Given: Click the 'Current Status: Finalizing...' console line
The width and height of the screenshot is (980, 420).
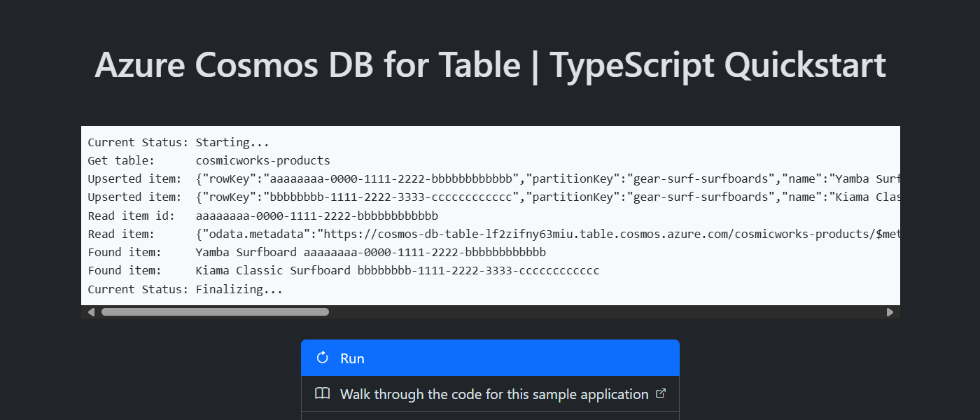Looking at the screenshot, I should (185, 288).
